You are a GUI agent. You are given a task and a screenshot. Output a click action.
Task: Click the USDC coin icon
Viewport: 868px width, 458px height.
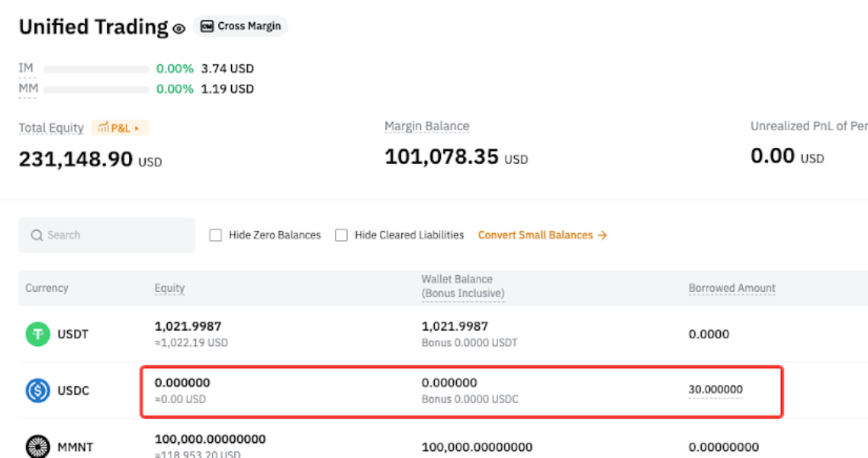pyautogui.click(x=37, y=390)
